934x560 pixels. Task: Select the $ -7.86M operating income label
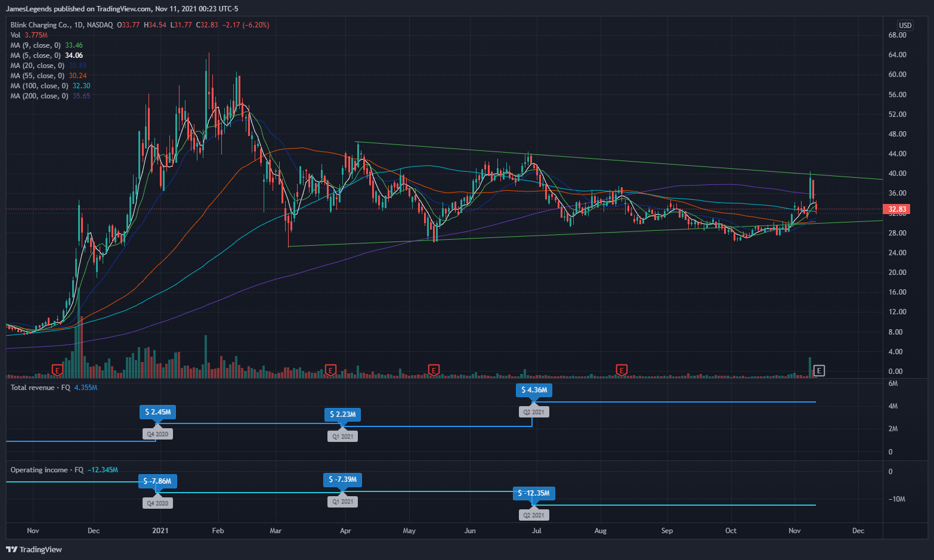[x=157, y=481]
